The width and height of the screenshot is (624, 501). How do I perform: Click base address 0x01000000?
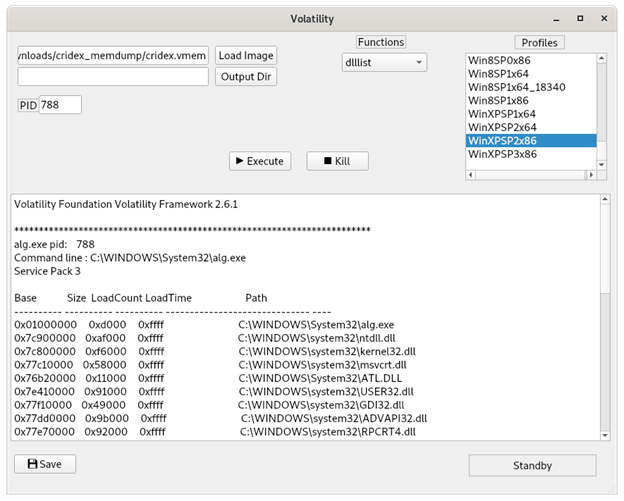click(45, 325)
